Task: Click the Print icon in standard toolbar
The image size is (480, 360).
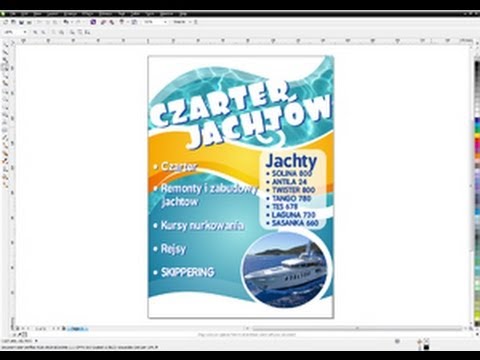Action: pos(29,22)
